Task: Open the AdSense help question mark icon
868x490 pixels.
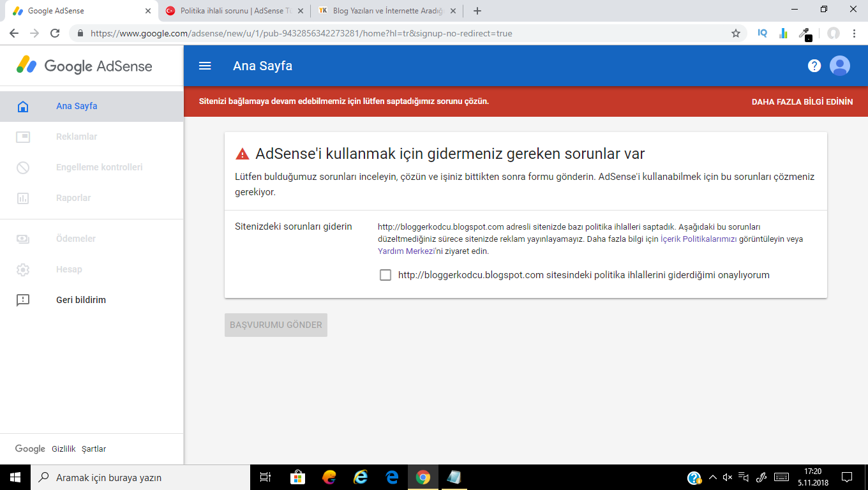Action: pyautogui.click(x=814, y=66)
